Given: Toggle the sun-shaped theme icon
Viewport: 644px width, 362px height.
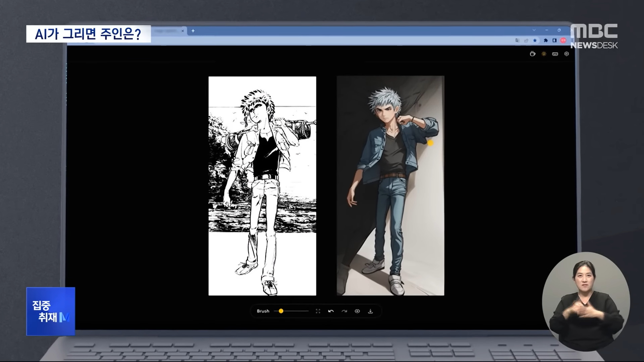Looking at the screenshot, I should [x=544, y=54].
